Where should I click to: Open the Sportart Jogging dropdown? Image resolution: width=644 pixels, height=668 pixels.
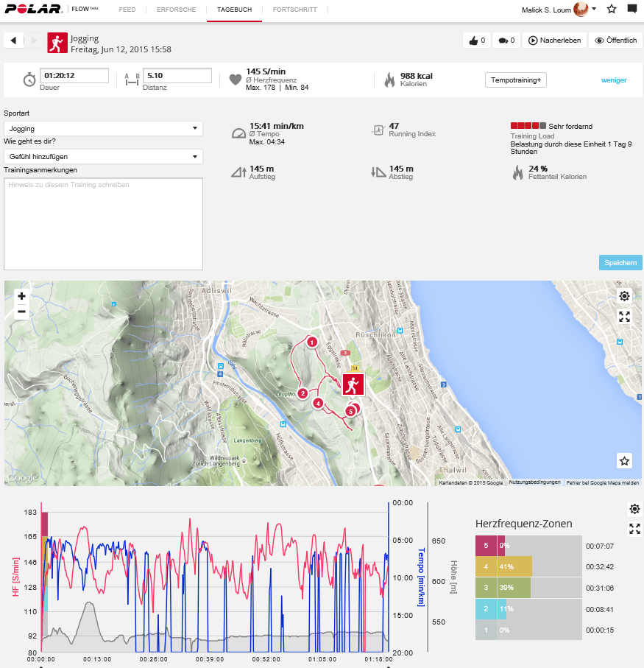[103, 128]
